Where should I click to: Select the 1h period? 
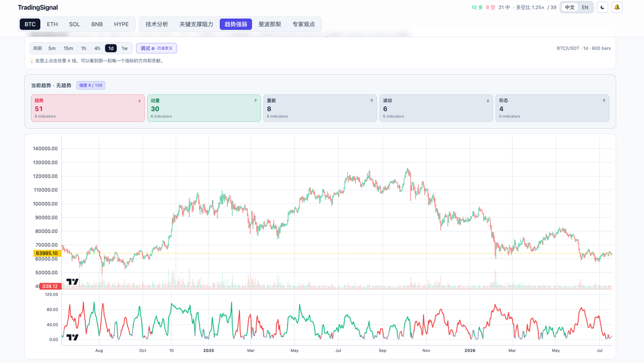(x=84, y=48)
